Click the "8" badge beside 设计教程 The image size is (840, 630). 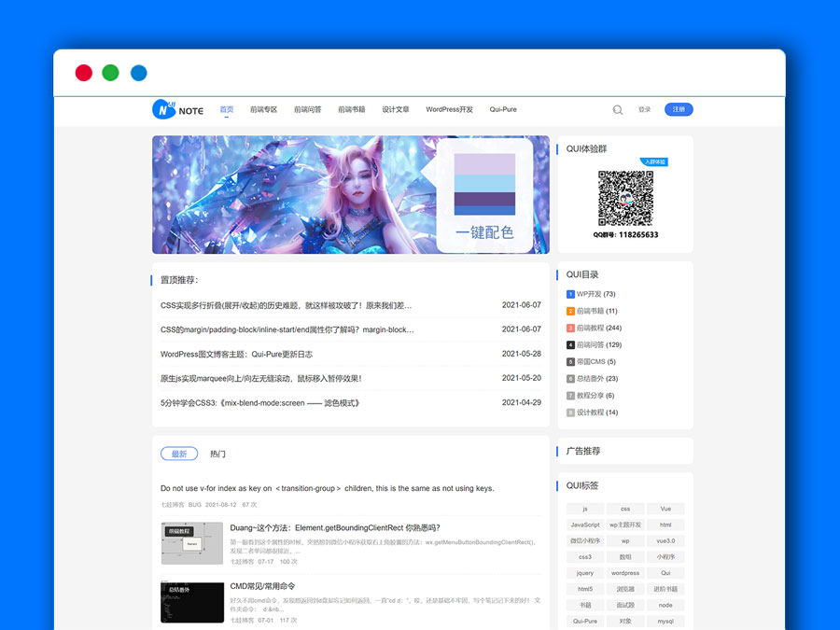[x=569, y=412]
